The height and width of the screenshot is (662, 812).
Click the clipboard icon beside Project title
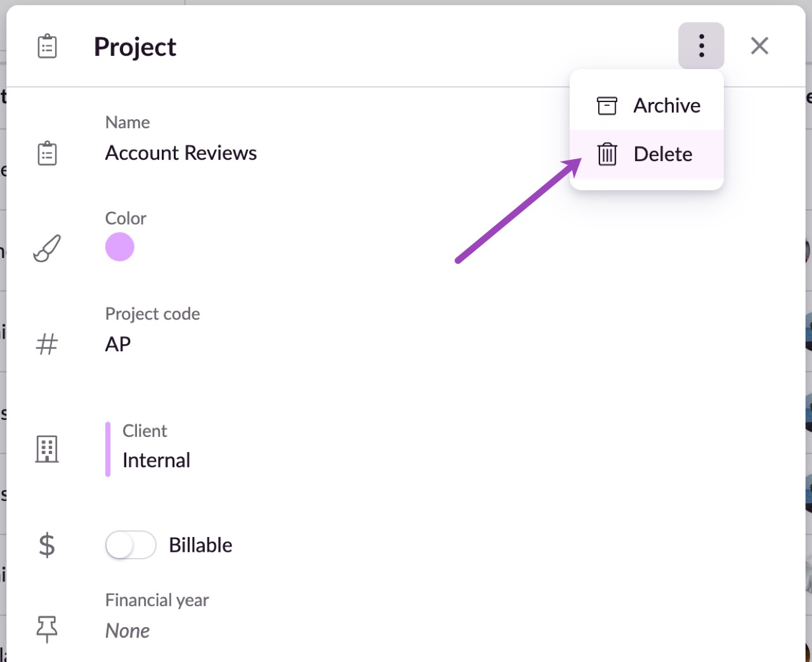(47, 46)
